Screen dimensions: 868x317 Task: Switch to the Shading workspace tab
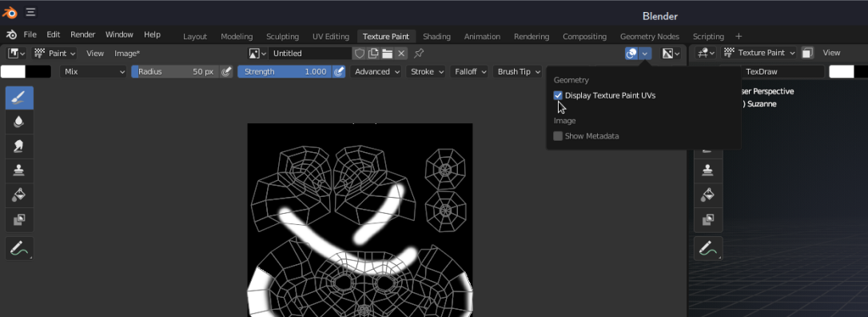[436, 37]
